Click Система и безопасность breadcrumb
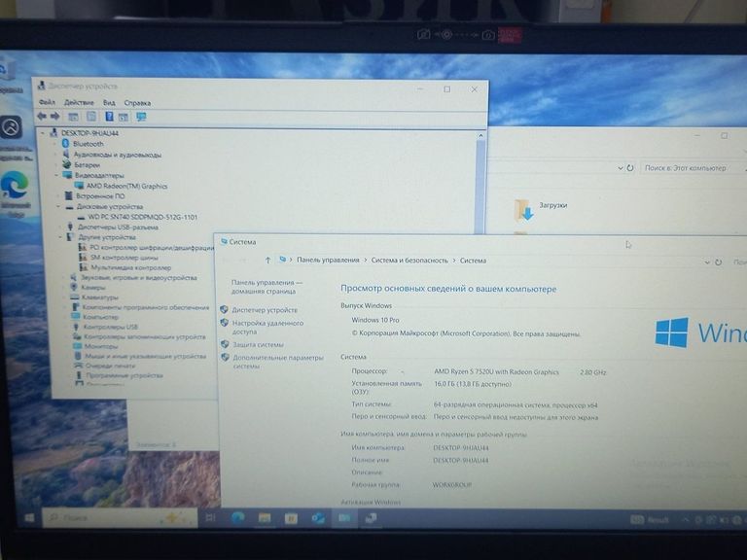 pyautogui.click(x=409, y=261)
